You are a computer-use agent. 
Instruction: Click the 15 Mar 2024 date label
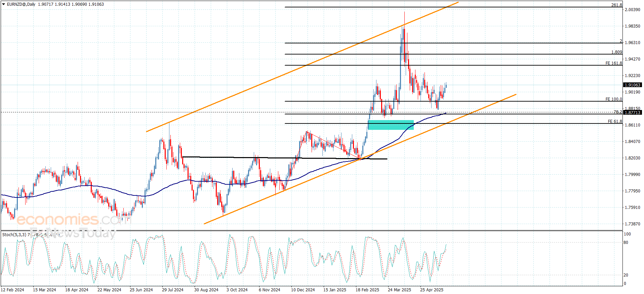[44, 290]
